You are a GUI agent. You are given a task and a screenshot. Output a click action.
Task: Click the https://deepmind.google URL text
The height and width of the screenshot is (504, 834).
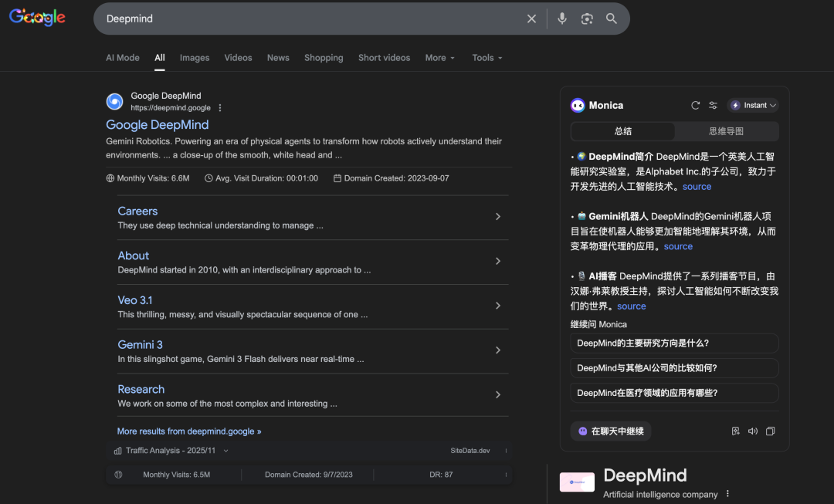(x=171, y=108)
